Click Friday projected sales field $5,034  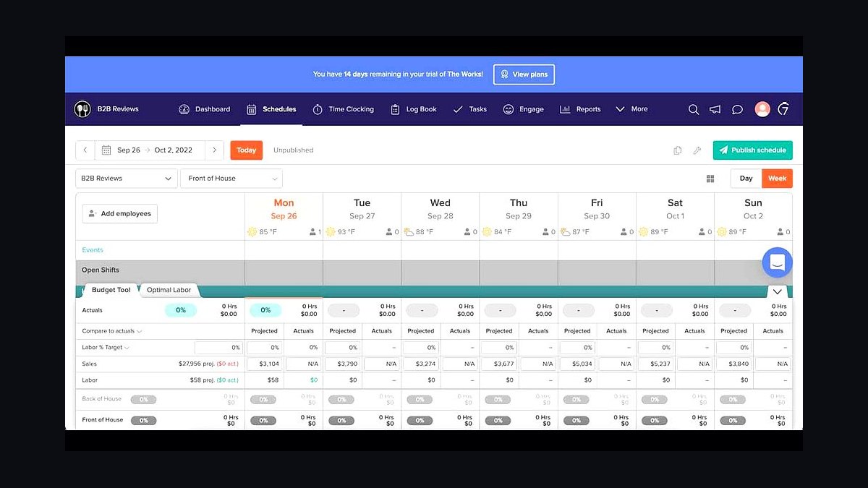(576, 364)
